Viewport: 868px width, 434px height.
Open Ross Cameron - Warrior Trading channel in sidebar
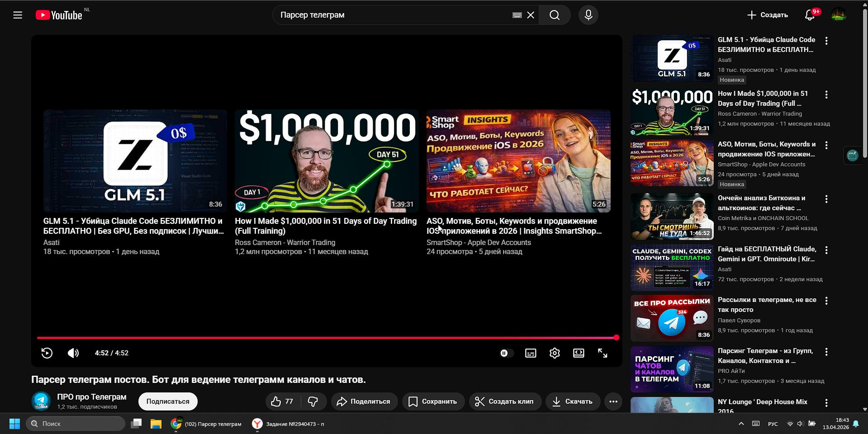click(x=760, y=114)
